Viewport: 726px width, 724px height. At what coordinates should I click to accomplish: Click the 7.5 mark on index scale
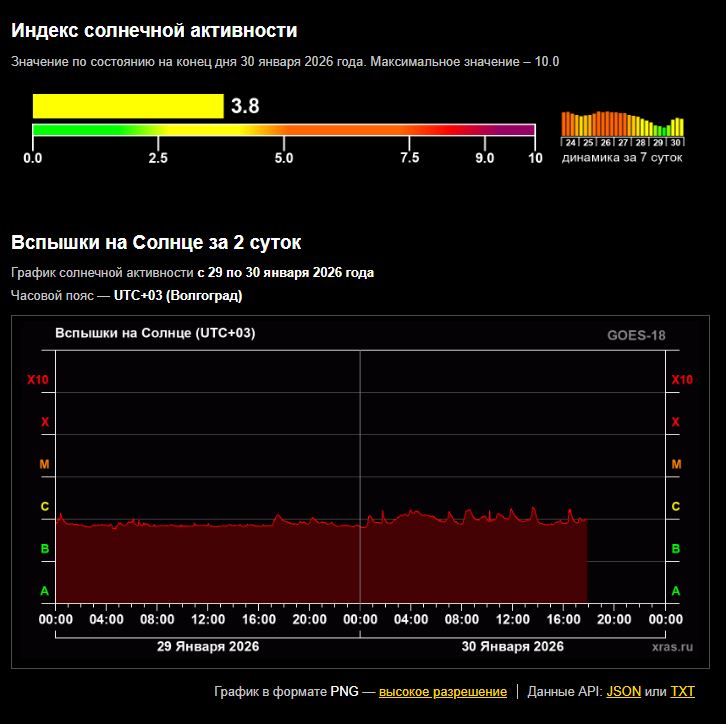(409, 158)
